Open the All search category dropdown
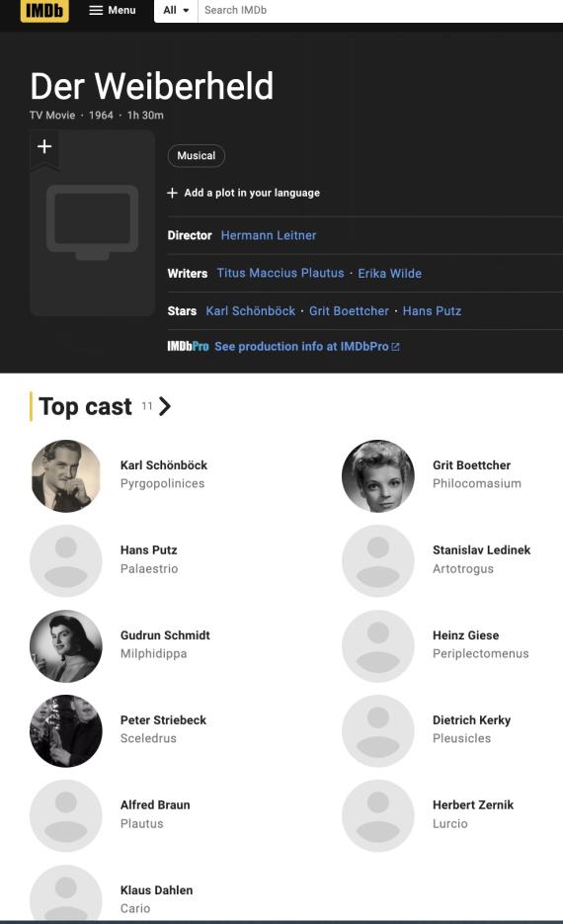563x924 pixels. (x=176, y=10)
